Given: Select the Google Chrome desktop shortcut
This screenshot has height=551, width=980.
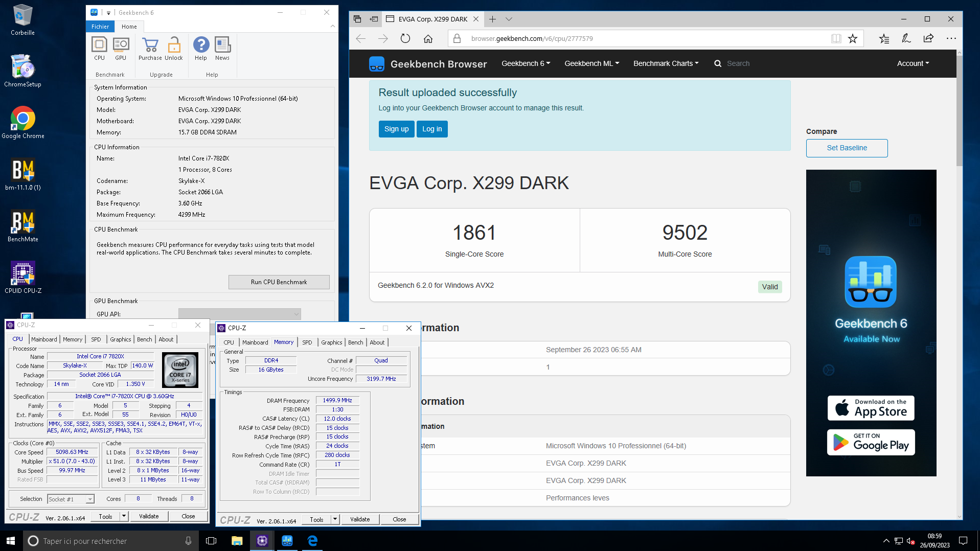Looking at the screenshot, I should click(x=22, y=123).
